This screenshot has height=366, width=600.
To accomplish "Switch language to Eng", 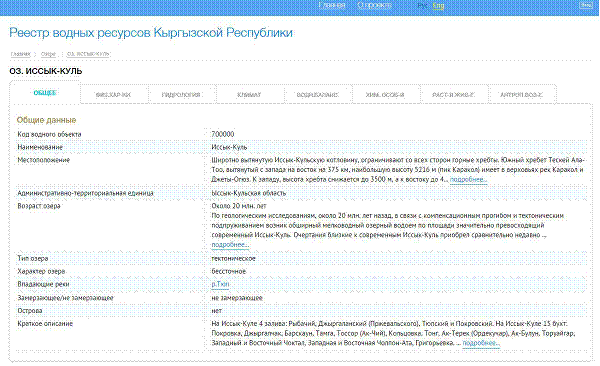I will [438, 6].
